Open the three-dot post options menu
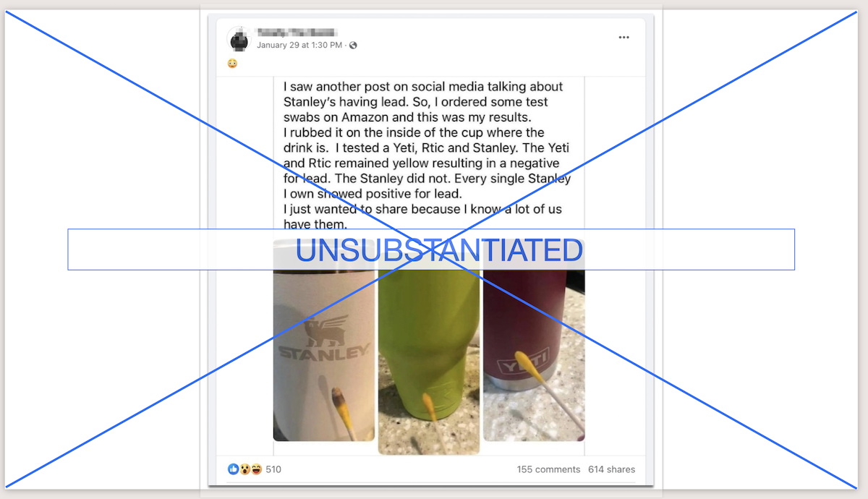The image size is (868, 499). [624, 38]
